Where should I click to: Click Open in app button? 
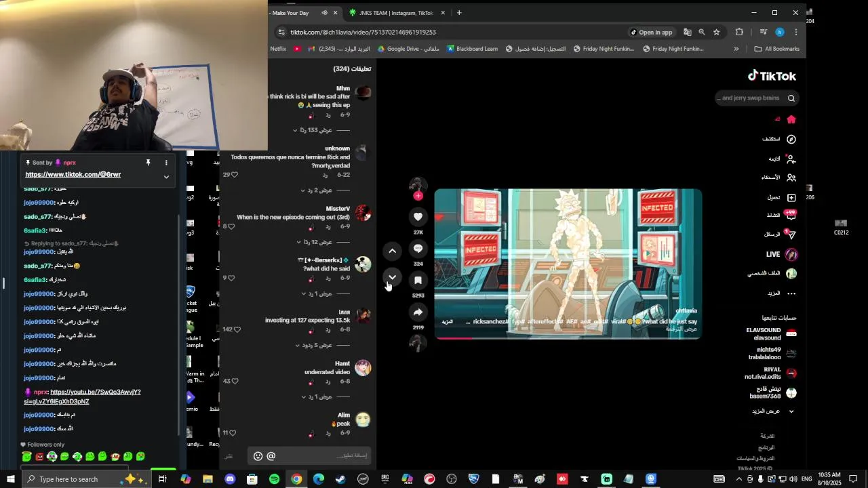651,32
